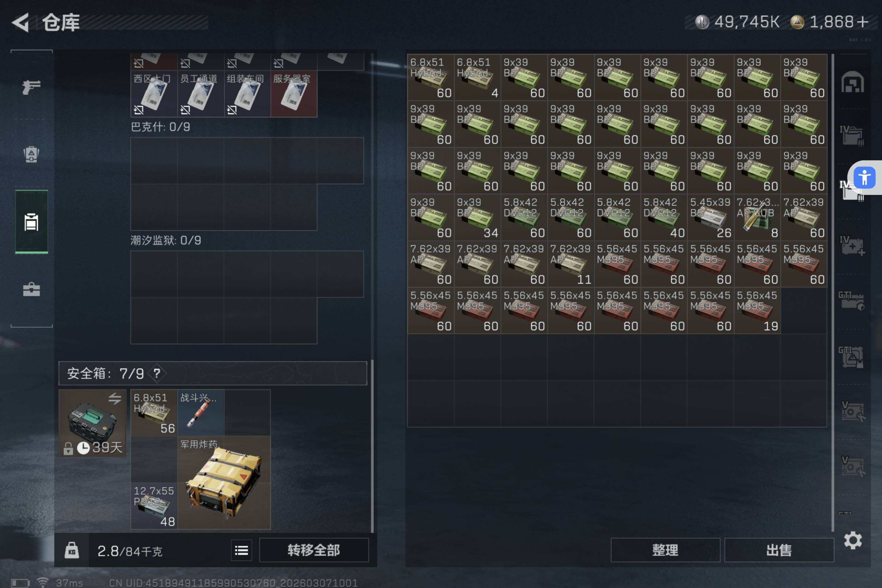Viewport: 882px width, 588px height.
Task: Open settings gear at bottom right
Action: tap(853, 540)
